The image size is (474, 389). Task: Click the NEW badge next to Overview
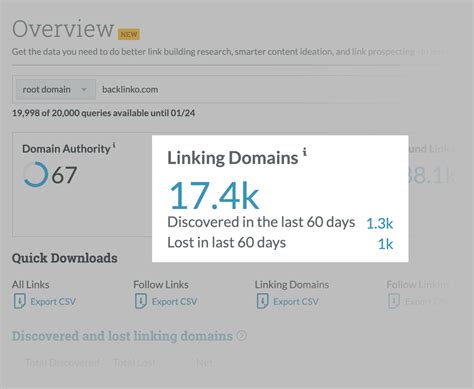(129, 34)
